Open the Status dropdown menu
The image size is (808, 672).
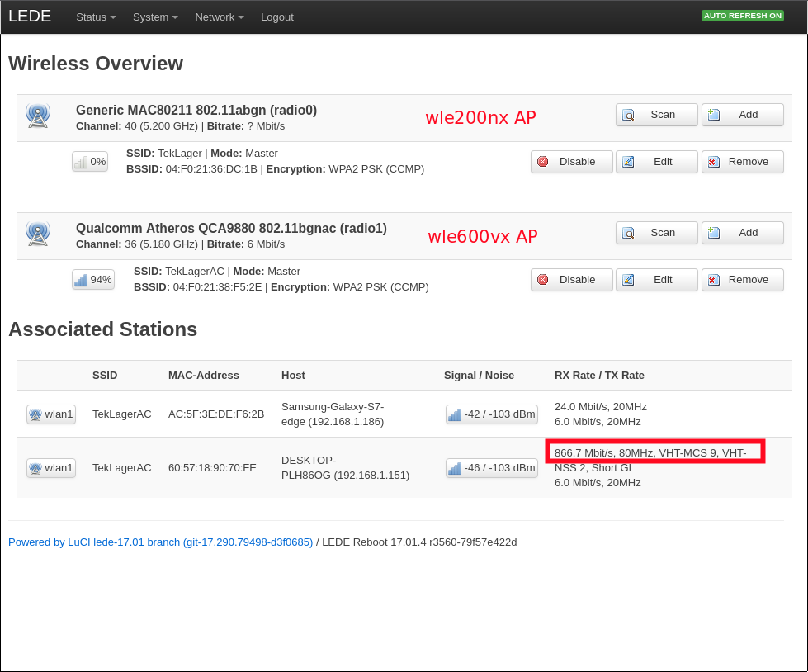pyautogui.click(x=95, y=17)
